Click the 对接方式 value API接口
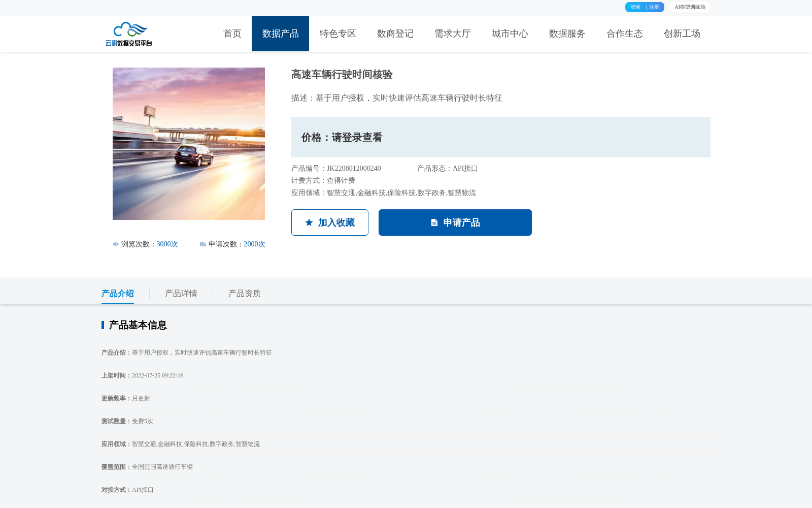The width and height of the screenshot is (812, 508). (x=143, y=490)
